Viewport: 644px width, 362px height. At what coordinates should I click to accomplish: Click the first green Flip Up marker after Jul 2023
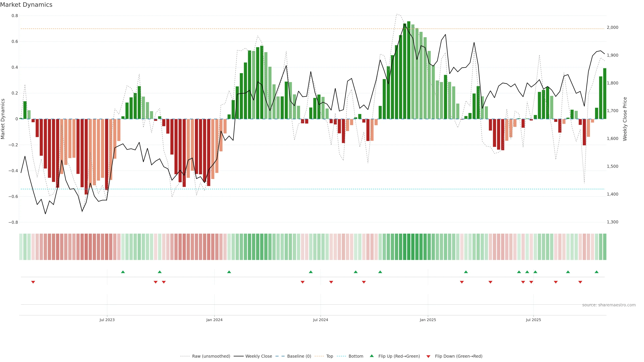123,272
